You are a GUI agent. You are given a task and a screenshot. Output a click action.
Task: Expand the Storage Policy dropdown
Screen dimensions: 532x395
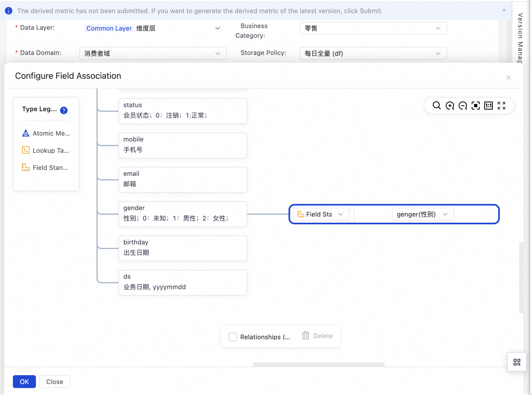pos(373,53)
